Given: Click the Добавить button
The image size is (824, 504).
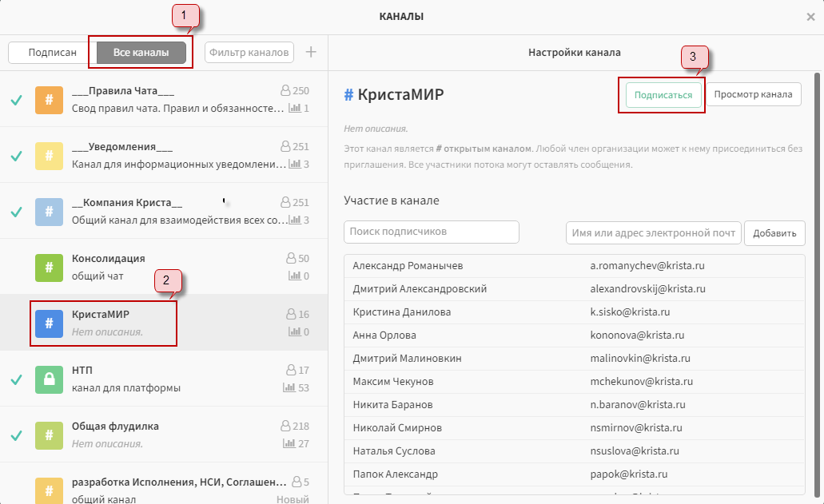Looking at the screenshot, I should click(774, 233).
